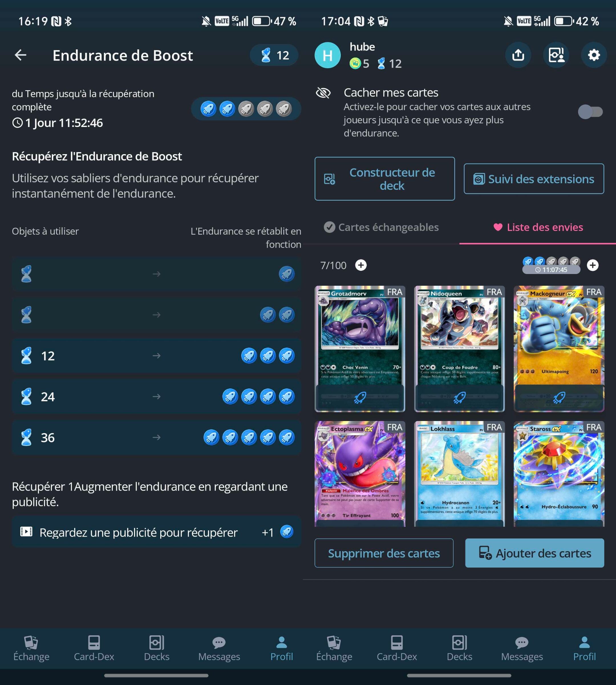Viewport: 616px width, 685px height.
Task: Open Constructeur de deck
Action: [384, 179]
